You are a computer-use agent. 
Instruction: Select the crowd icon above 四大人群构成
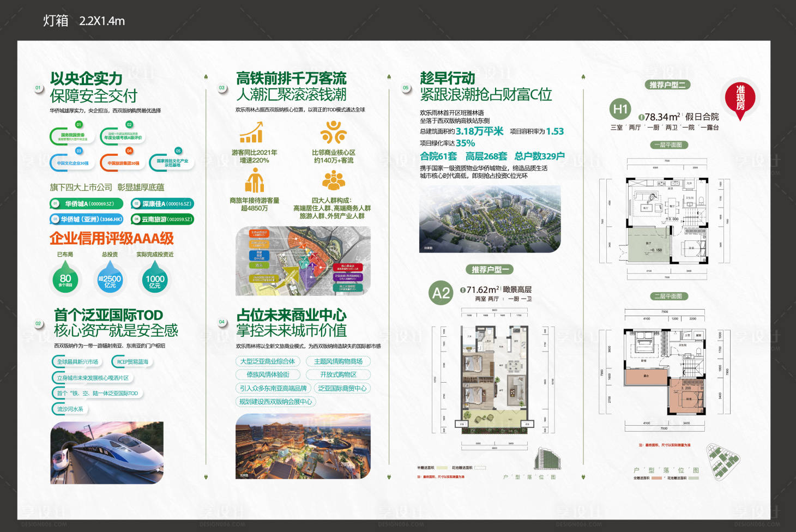(x=333, y=180)
